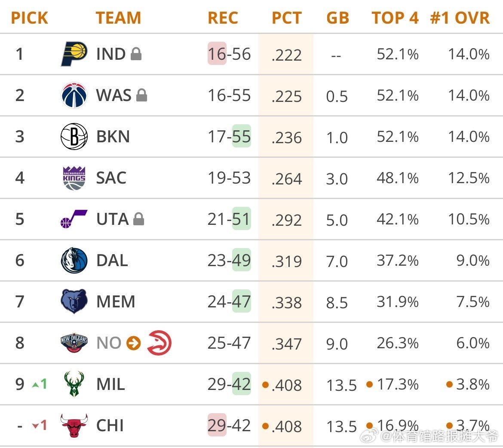This screenshot has width=503, height=448.
Task: Click the Utah Jazz logo
Action: [x=74, y=219]
